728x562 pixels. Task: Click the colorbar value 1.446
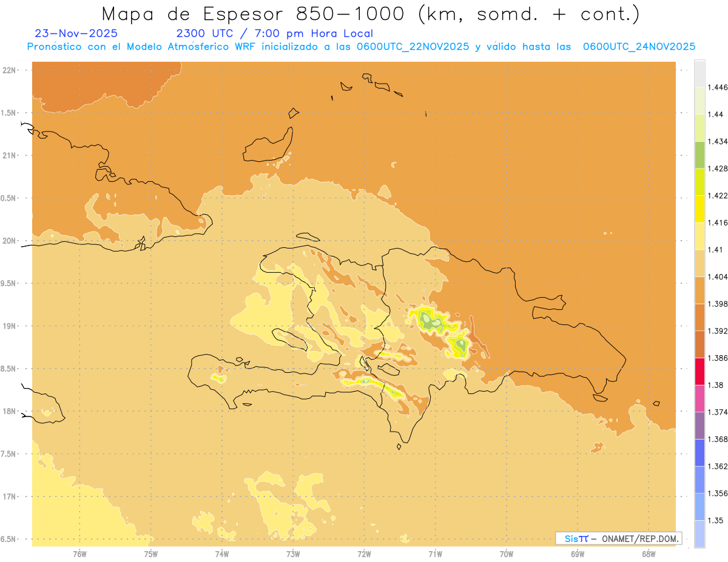tap(718, 87)
